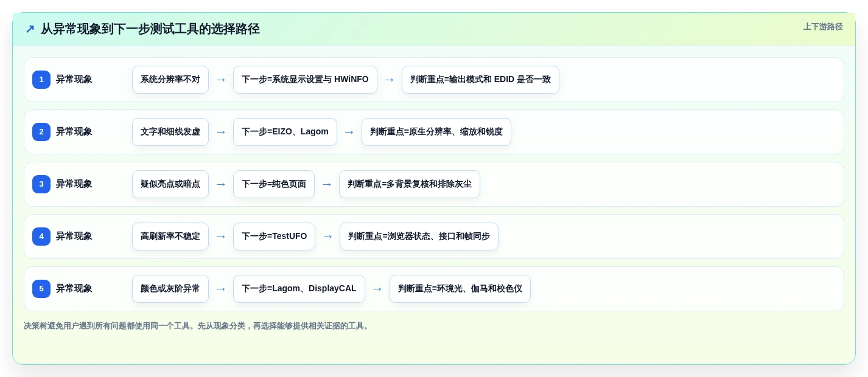The width and height of the screenshot is (868, 377).
Task: Click the arrow icon beside the panel title
Action: pyautogui.click(x=30, y=29)
